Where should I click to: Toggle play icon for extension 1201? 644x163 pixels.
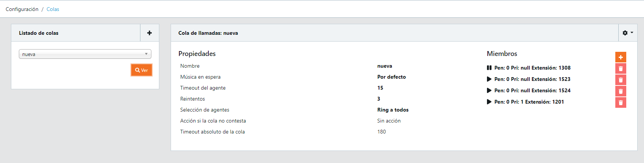coord(489,102)
